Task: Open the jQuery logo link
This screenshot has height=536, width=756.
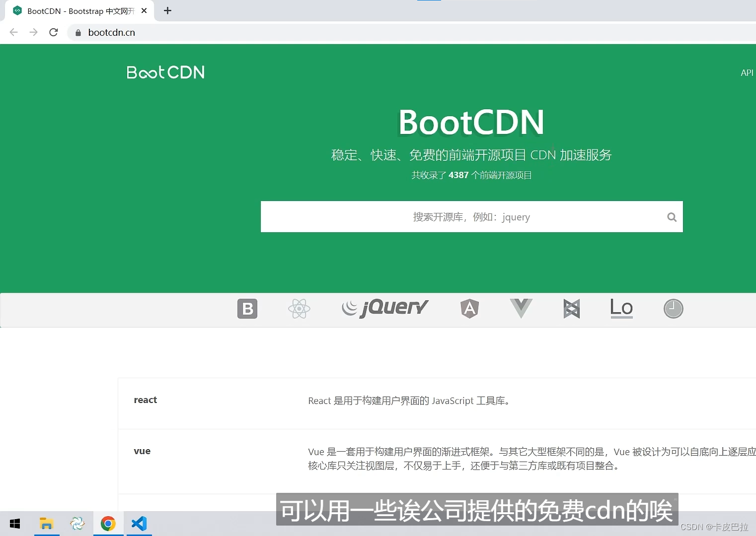Action: pyautogui.click(x=385, y=308)
